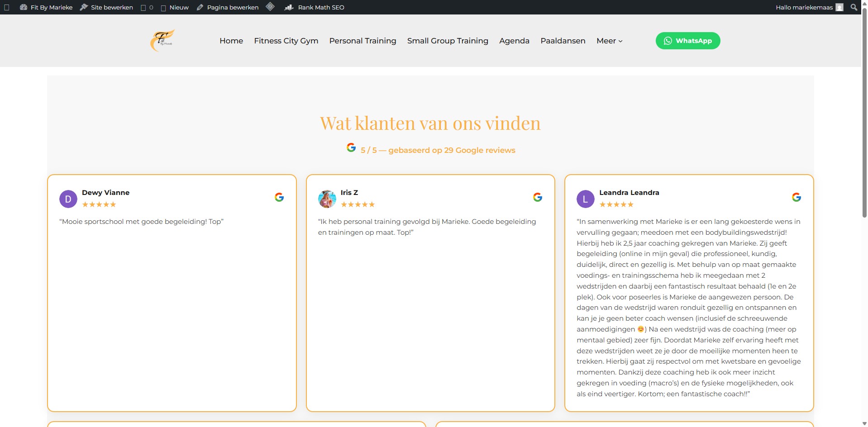Click the mariekemaas avatar thumbnail in the admin bar
The image size is (868, 427).
click(839, 7)
